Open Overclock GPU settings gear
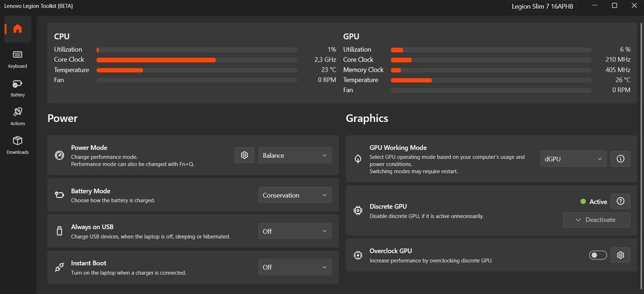The height and width of the screenshot is (294, 644). click(x=620, y=255)
